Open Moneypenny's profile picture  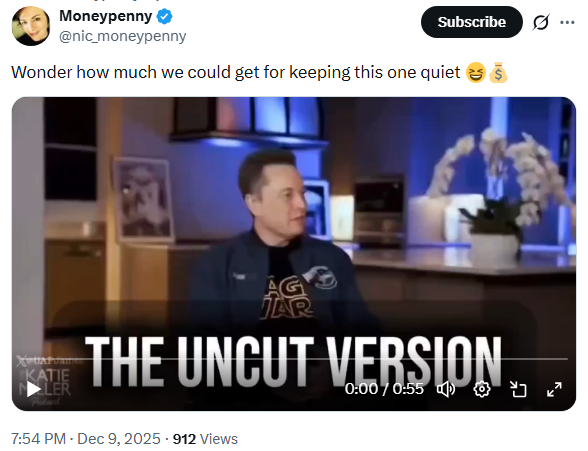pyautogui.click(x=31, y=26)
